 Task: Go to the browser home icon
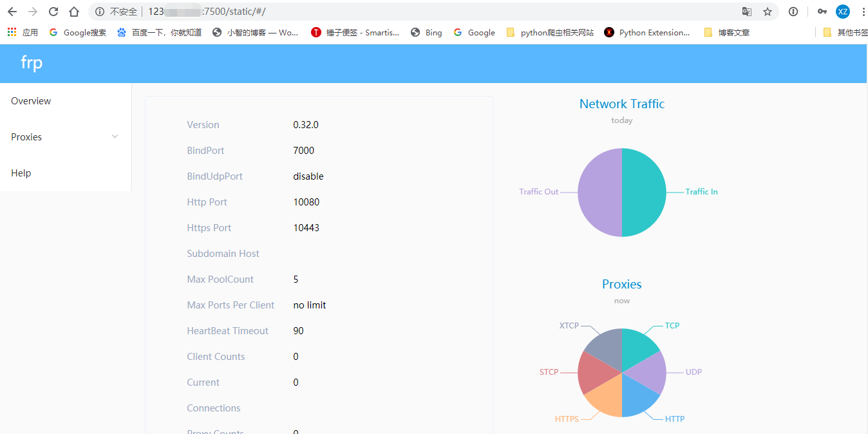(74, 12)
